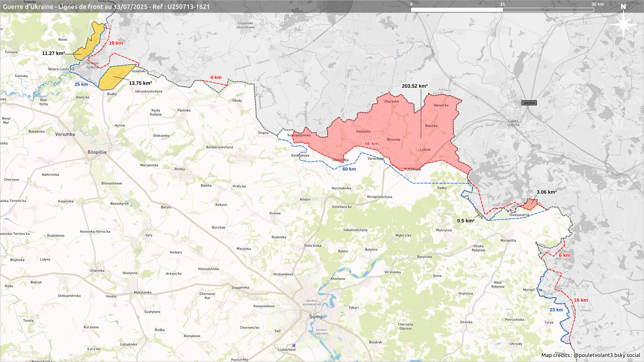Screen dimensions: 644x362
Task: Click the Stets'kivka village label
Action: 313,245
